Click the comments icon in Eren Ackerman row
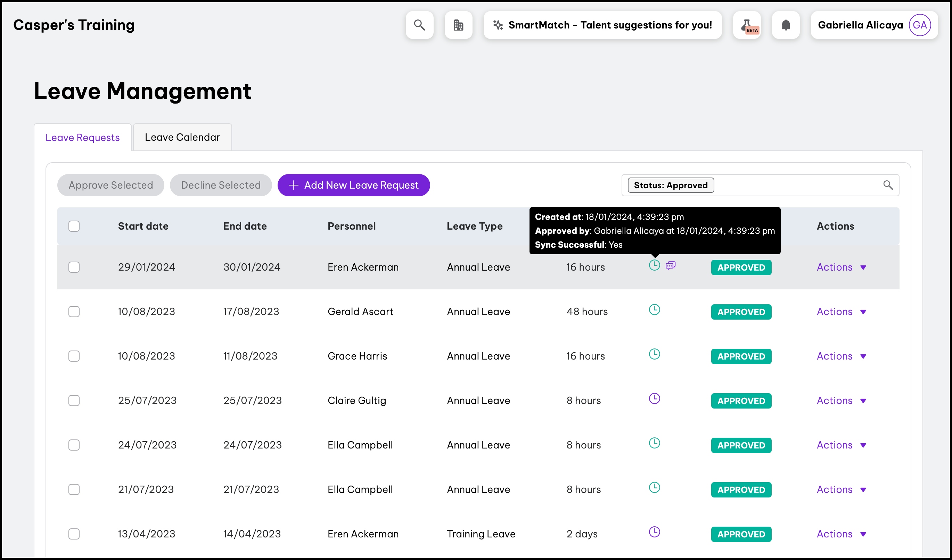This screenshot has height=560, width=952. 671,266
